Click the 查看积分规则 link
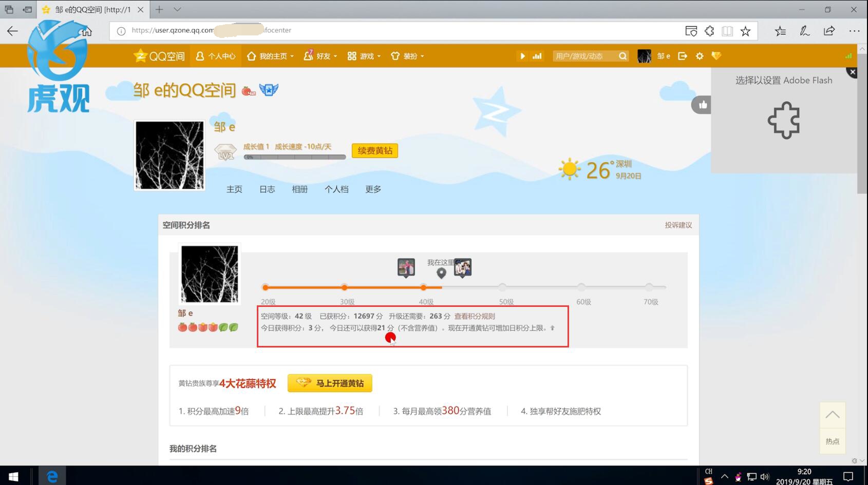The image size is (868, 485). click(475, 316)
